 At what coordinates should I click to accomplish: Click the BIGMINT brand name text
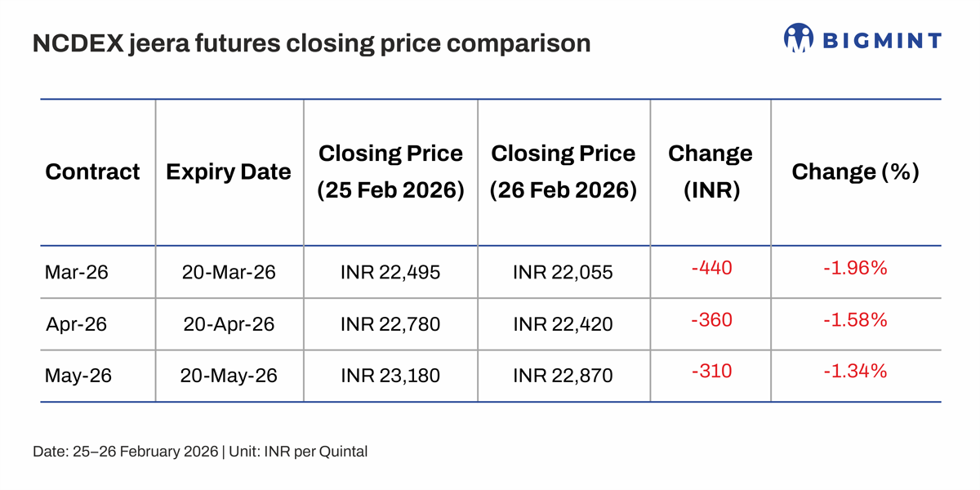[881, 40]
